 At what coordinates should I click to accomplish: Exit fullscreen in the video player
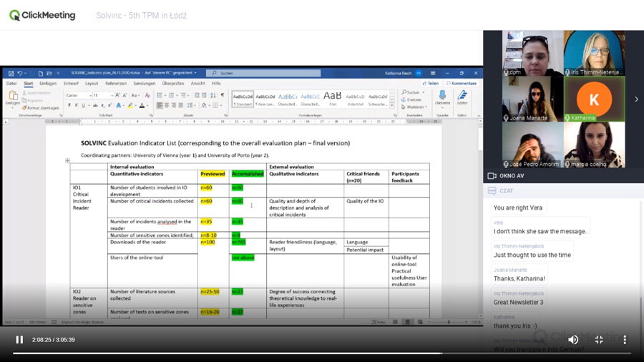click(x=599, y=339)
